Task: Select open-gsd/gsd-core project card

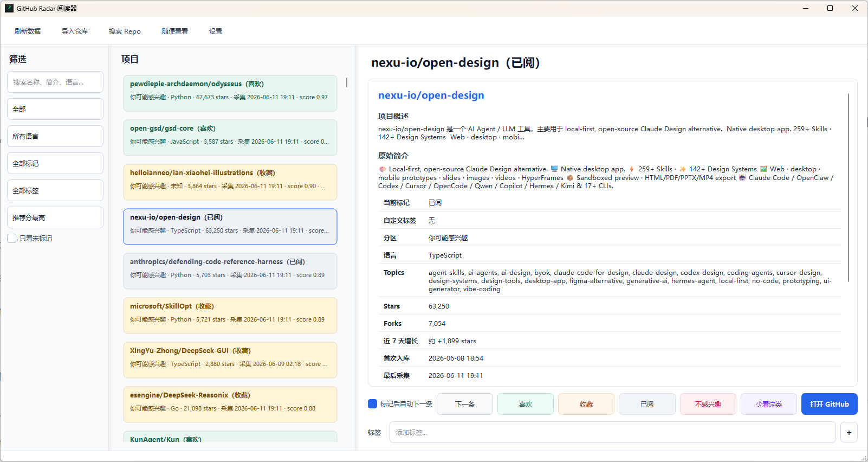Action: click(x=230, y=138)
